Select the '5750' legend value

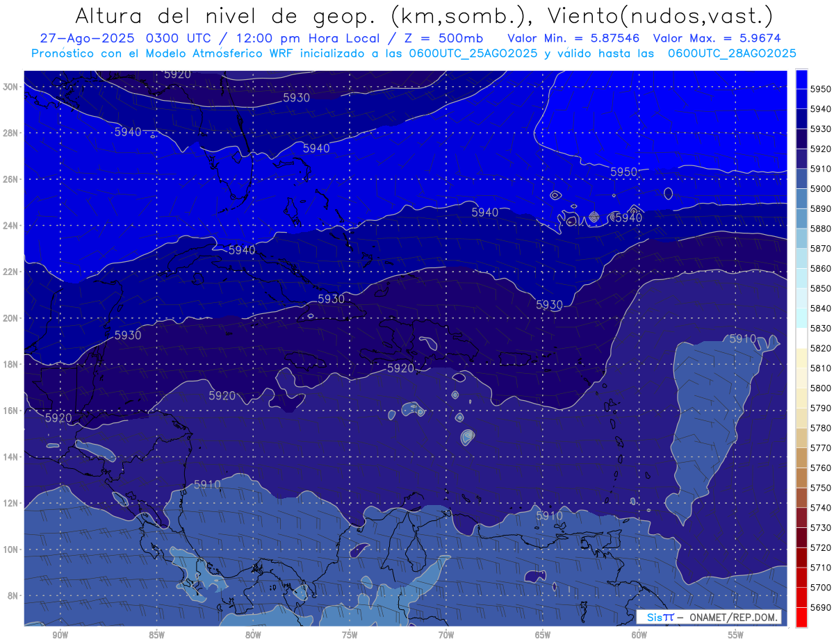(821, 488)
